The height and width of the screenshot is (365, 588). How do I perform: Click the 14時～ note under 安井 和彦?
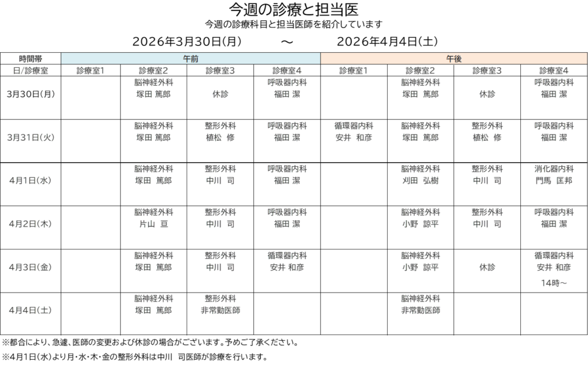(x=554, y=283)
